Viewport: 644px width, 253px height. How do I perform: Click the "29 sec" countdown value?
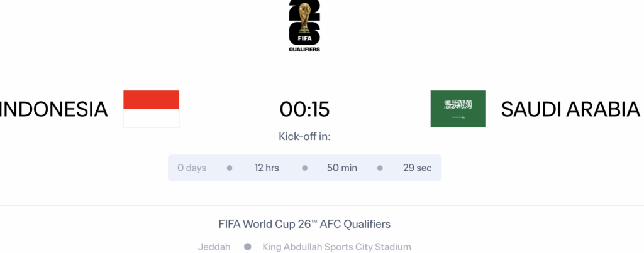[x=418, y=168]
